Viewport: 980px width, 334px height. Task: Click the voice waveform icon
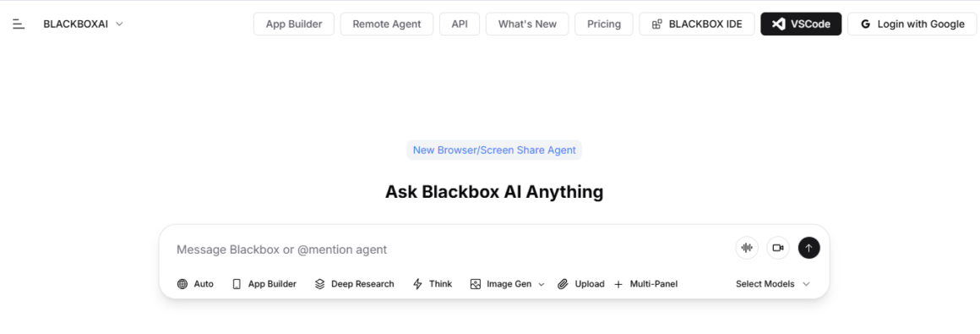point(746,248)
